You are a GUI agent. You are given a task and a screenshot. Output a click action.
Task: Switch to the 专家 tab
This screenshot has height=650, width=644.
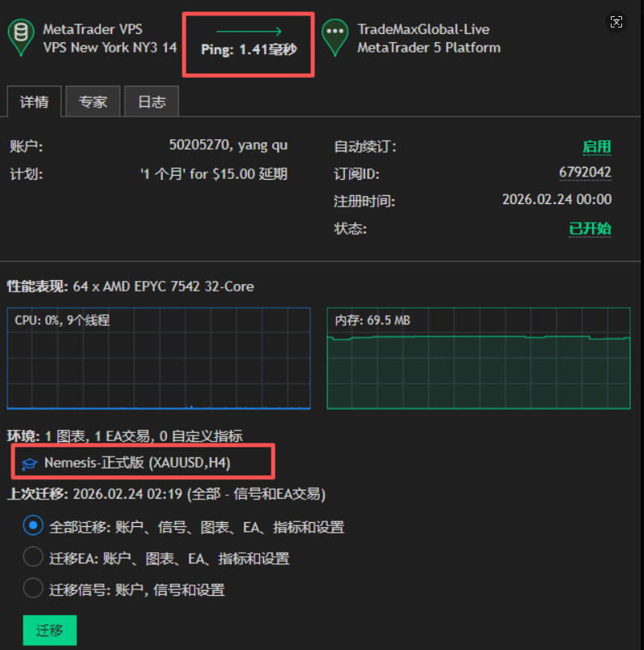click(x=93, y=101)
